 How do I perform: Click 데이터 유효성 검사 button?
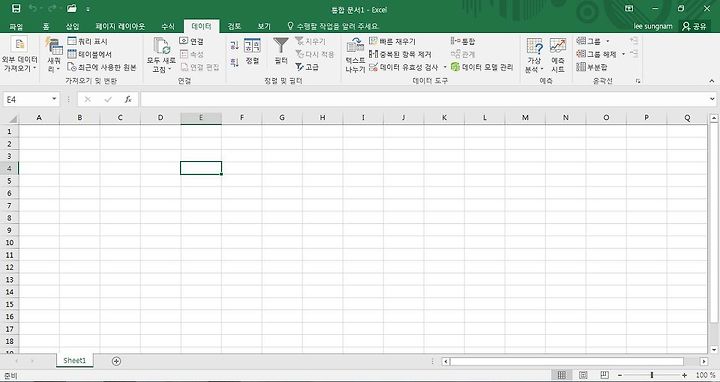(x=404, y=67)
